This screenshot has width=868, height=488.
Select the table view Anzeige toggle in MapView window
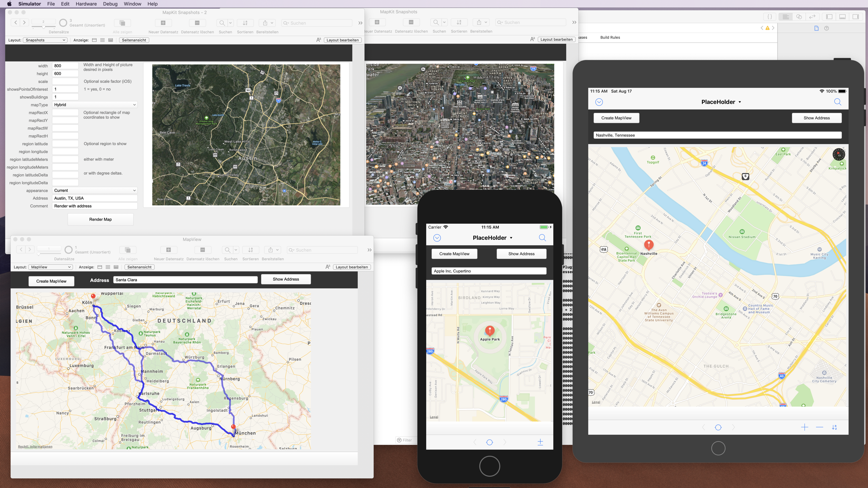coord(116,267)
